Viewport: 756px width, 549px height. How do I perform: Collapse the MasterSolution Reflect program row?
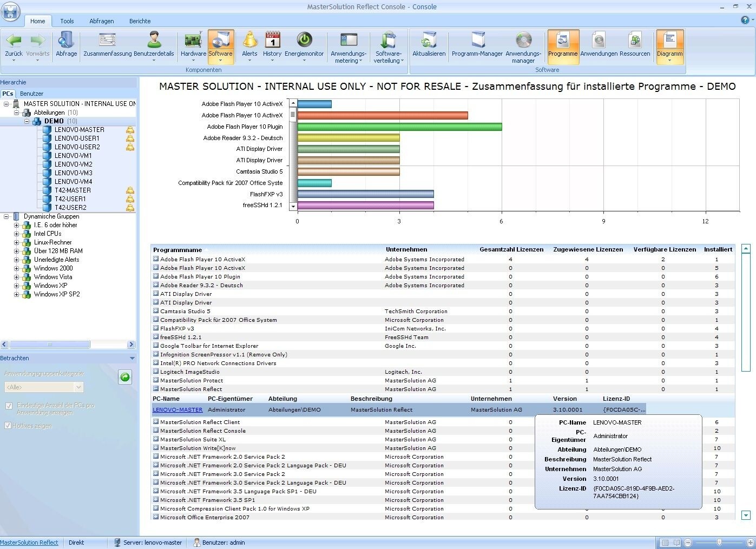click(x=156, y=389)
